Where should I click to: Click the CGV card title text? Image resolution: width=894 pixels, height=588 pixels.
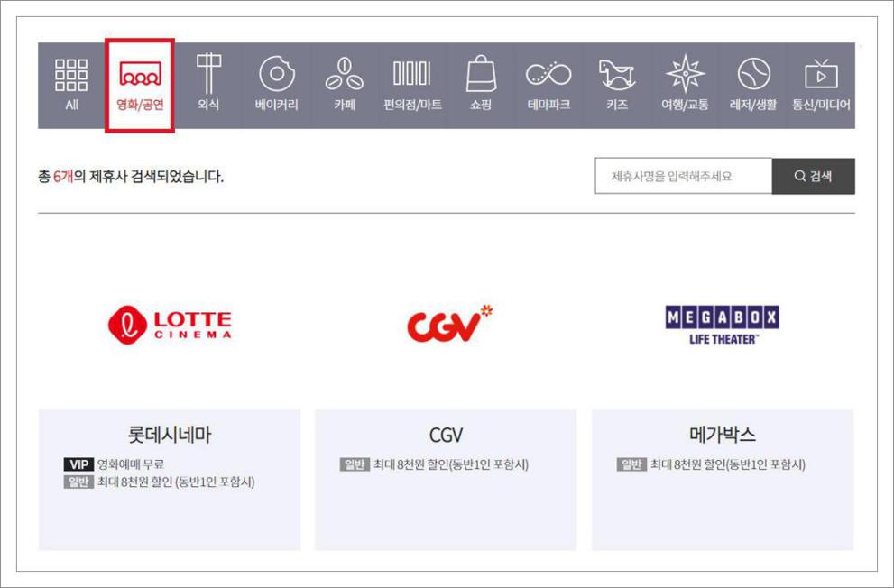coord(446,436)
